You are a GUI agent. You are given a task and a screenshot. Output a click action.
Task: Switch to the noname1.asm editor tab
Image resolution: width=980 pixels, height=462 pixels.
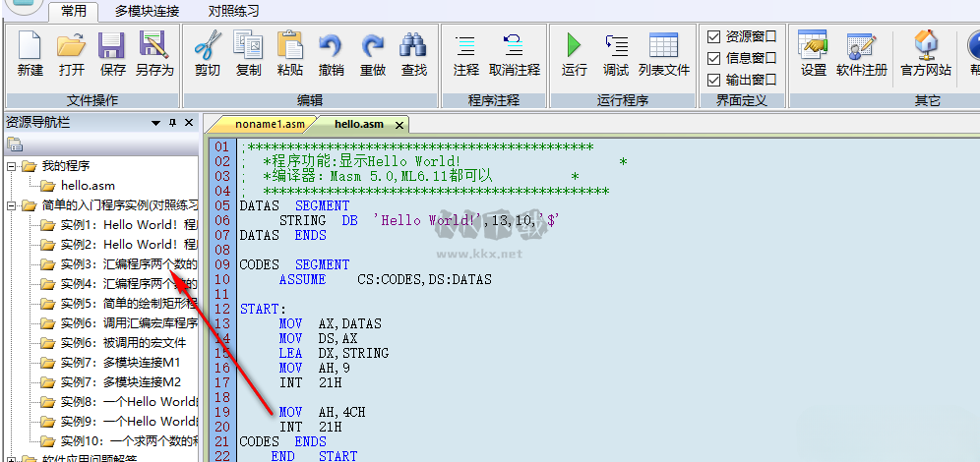(270, 124)
